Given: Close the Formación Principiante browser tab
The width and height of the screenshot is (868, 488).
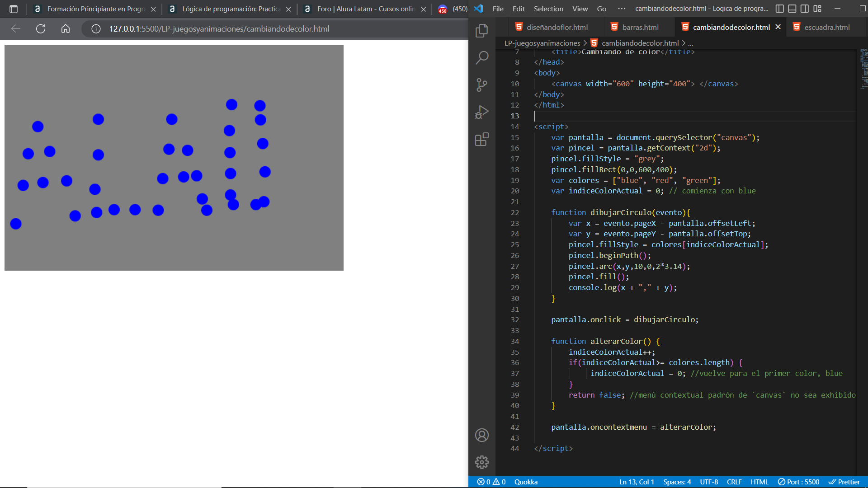Looking at the screenshot, I should click(153, 9).
